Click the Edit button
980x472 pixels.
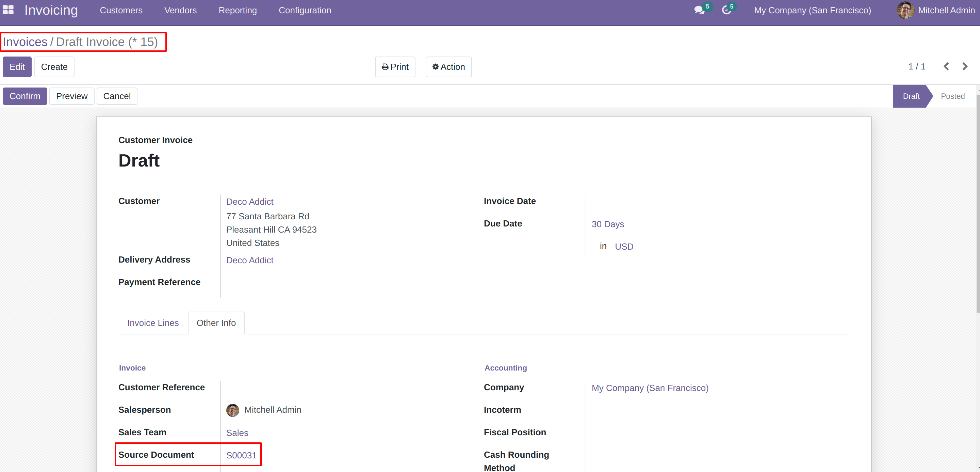coord(17,67)
